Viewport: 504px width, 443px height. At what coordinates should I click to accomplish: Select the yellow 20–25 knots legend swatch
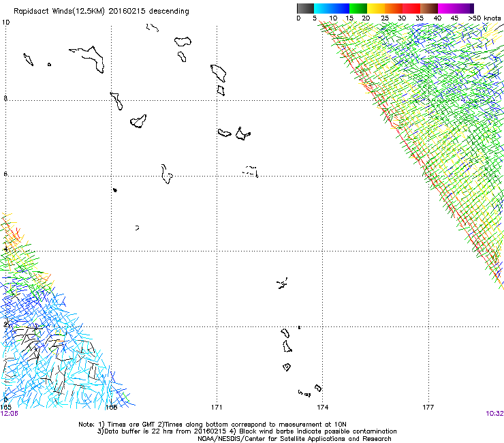point(376,8)
